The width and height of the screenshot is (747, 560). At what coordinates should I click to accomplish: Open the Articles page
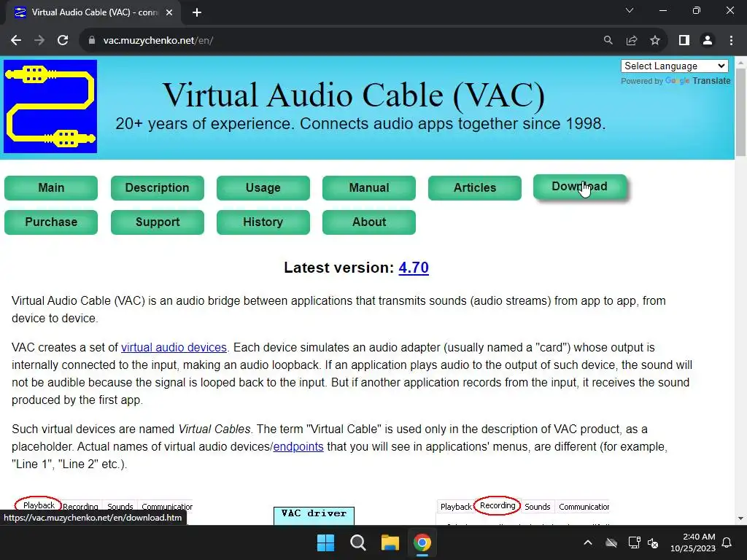474,187
